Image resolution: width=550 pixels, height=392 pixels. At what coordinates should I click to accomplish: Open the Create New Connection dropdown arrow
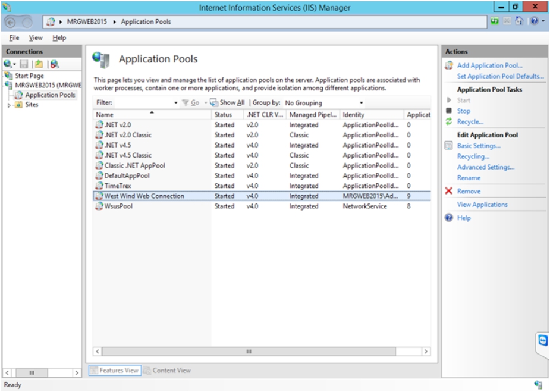14,64
